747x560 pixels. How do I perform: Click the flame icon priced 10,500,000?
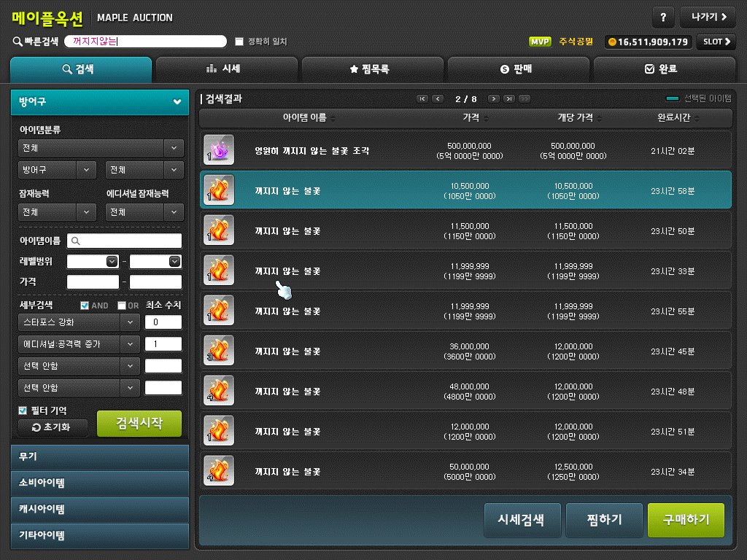[x=219, y=190]
